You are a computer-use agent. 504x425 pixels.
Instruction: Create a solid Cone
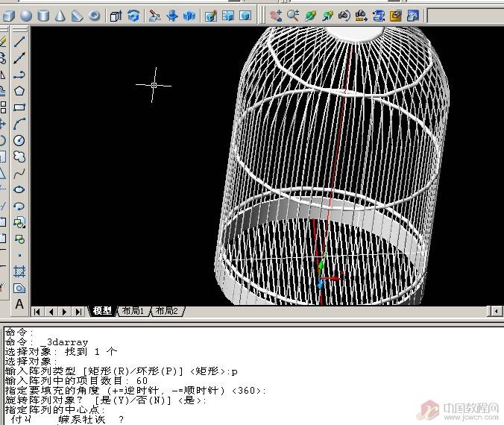pos(60,15)
